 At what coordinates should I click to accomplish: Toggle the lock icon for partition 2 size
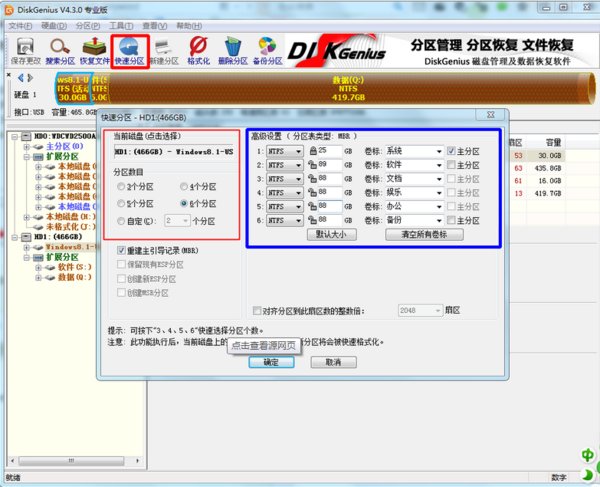(313, 165)
